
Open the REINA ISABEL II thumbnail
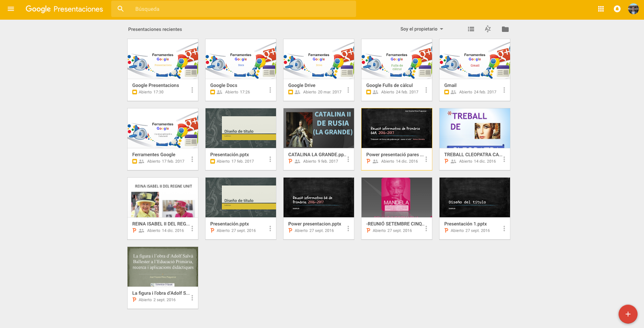coord(163,197)
